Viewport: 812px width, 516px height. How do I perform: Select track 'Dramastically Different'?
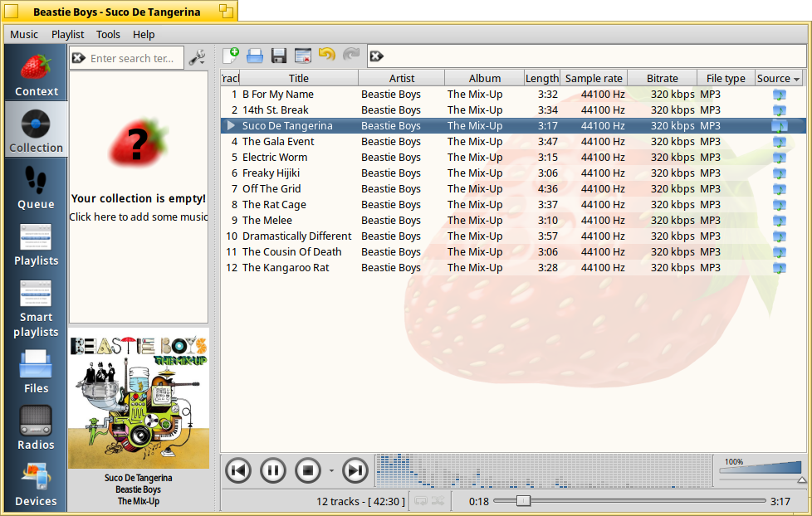(x=512, y=236)
